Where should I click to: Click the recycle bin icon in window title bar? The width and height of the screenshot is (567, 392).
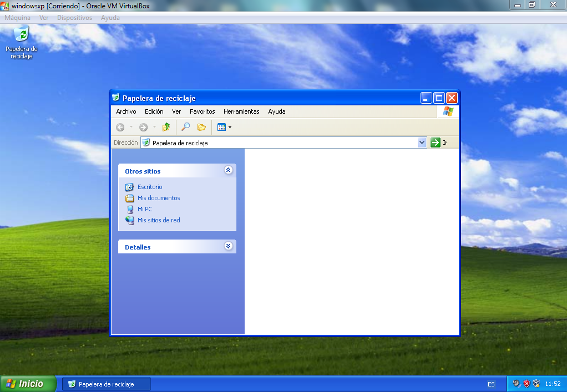pos(116,98)
